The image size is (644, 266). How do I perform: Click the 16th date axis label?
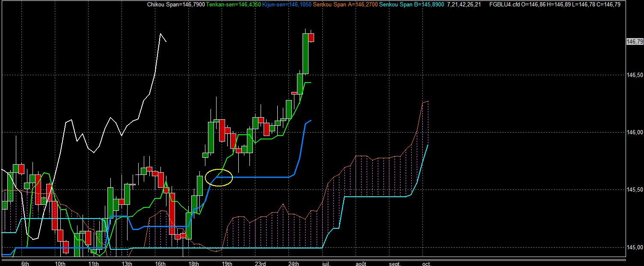tap(160, 263)
